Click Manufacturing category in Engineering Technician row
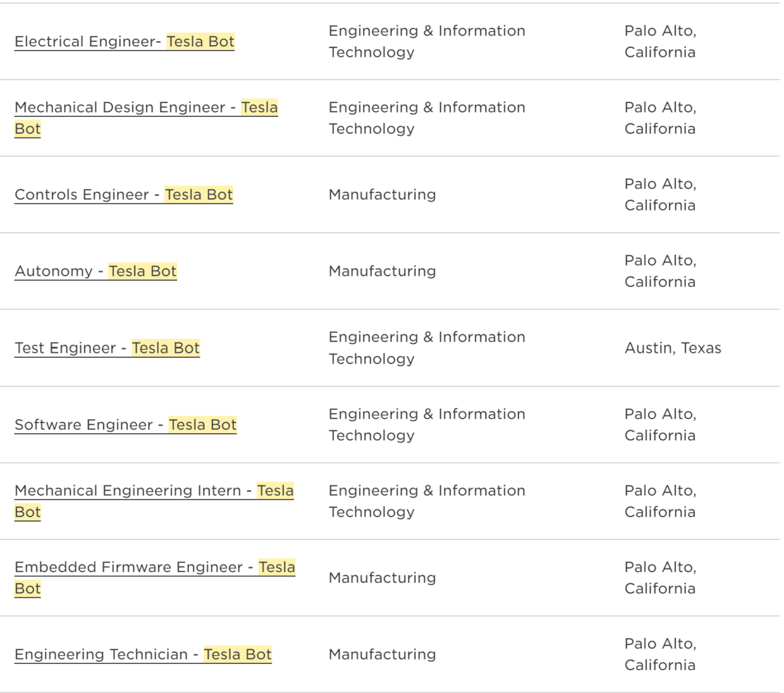784x693 pixels. click(382, 655)
